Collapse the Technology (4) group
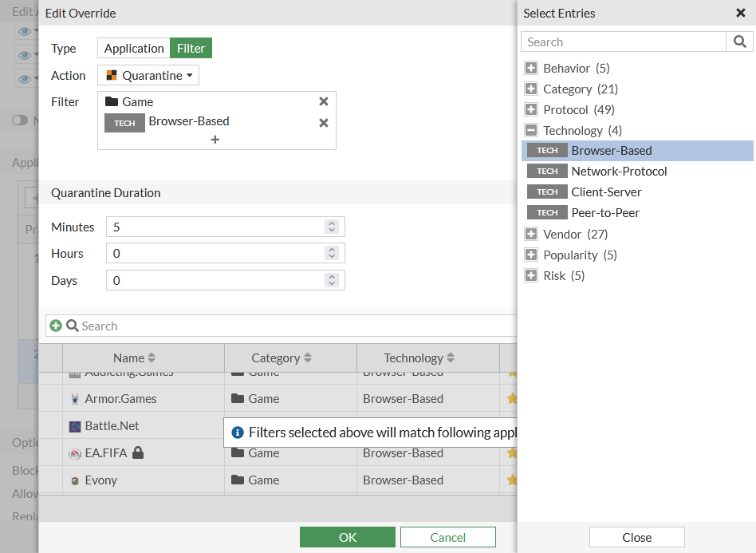The height and width of the screenshot is (553, 756). pos(531,129)
